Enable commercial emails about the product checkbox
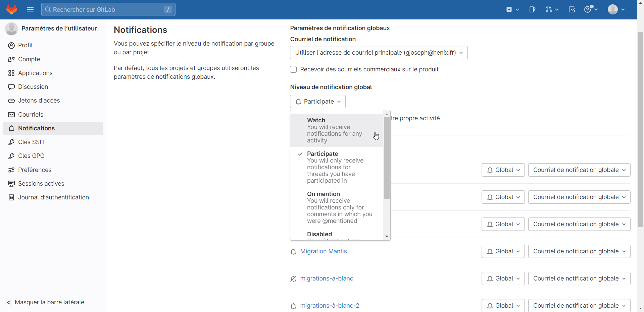 coord(293,69)
